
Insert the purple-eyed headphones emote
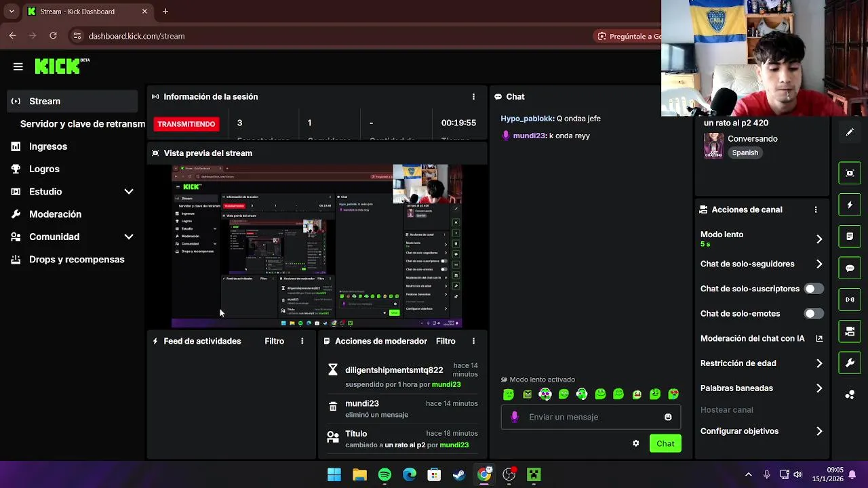tap(545, 394)
